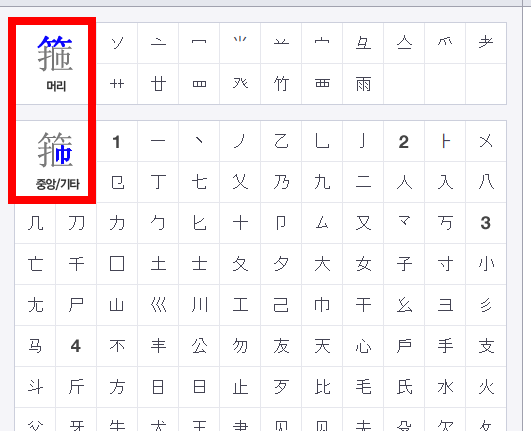Image resolution: width=531 pixels, height=431 pixels.
Task: Choose the 山 mountain component
Action: (x=117, y=305)
